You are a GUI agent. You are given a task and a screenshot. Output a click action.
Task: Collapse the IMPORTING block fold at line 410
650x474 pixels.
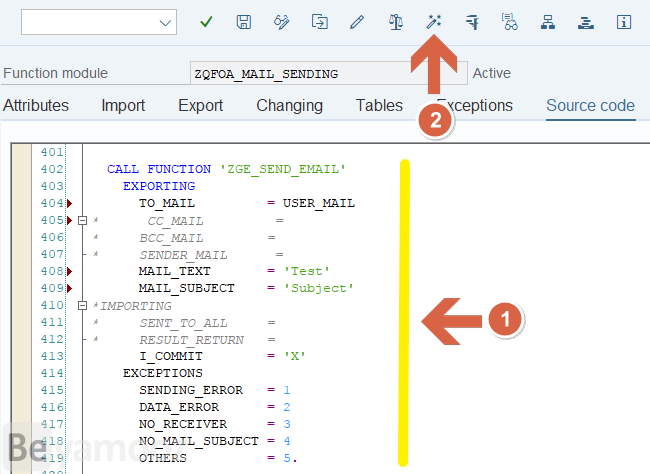(83, 305)
